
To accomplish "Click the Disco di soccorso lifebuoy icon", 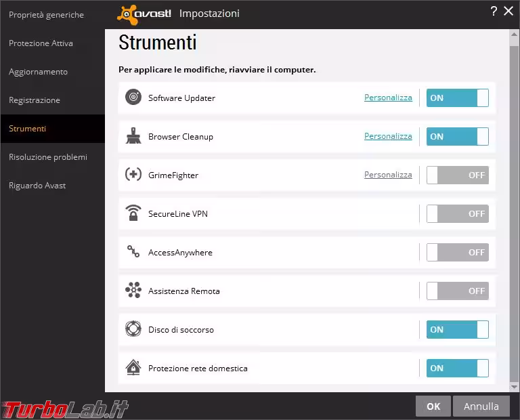I will point(133,329).
